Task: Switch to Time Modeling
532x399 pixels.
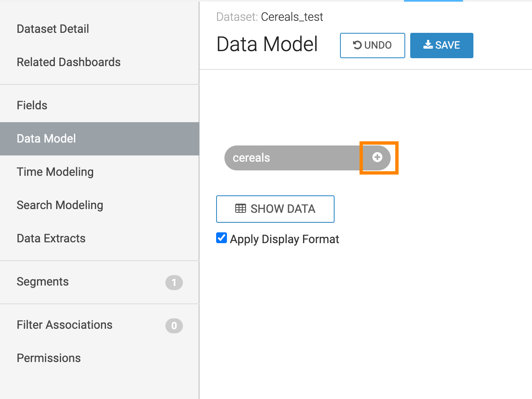Action: pyautogui.click(x=55, y=172)
